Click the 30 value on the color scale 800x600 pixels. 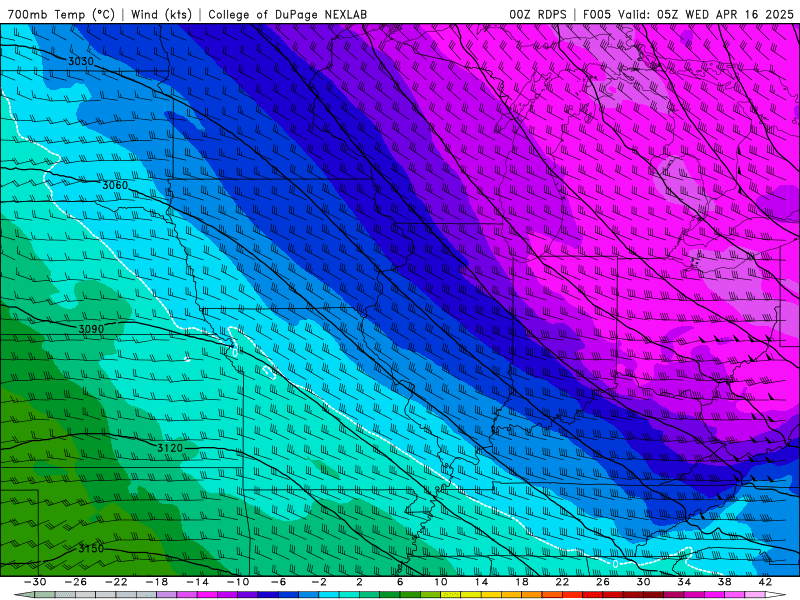[x=643, y=582]
